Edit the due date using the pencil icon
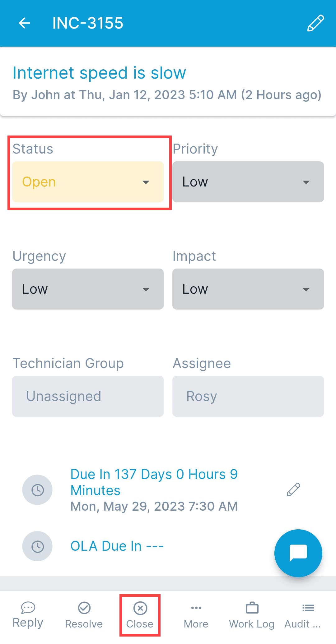 293,489
